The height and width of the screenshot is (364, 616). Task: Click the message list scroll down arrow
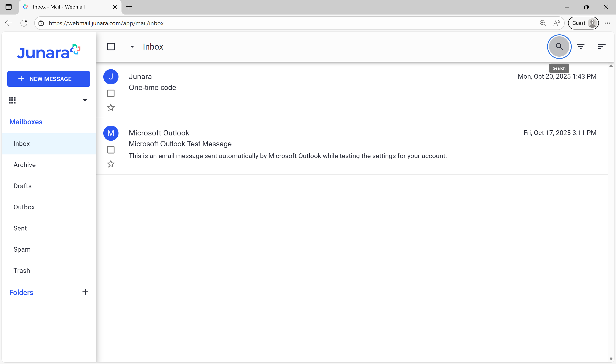point(611,359)
